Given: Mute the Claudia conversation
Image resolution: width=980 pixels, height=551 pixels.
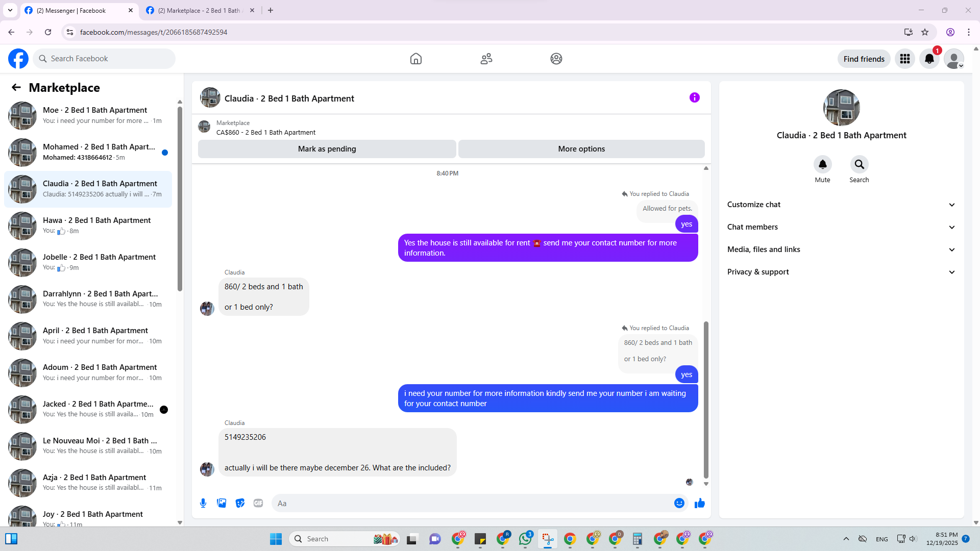Looking at the screenshot, I should tap(822, 164).
